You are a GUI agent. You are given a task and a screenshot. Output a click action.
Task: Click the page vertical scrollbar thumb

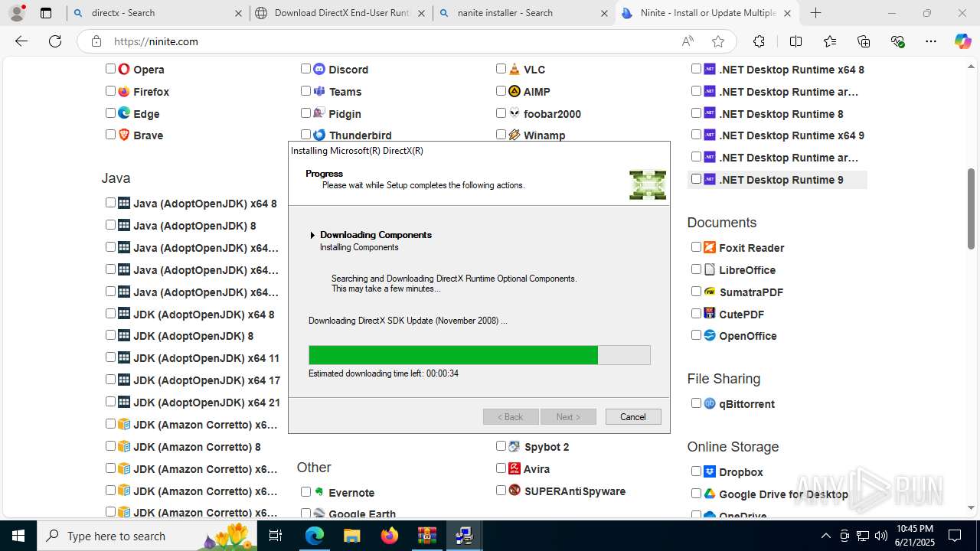(972, 208)
